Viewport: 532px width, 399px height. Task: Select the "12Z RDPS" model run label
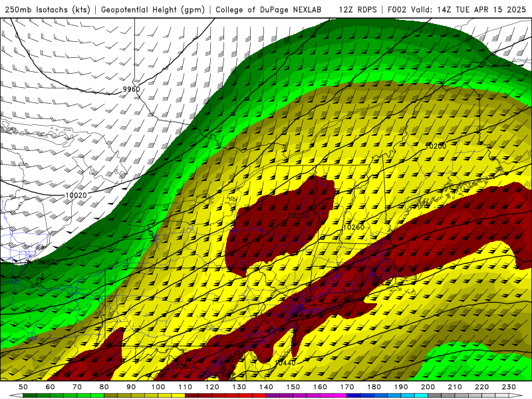coord(358,9)
